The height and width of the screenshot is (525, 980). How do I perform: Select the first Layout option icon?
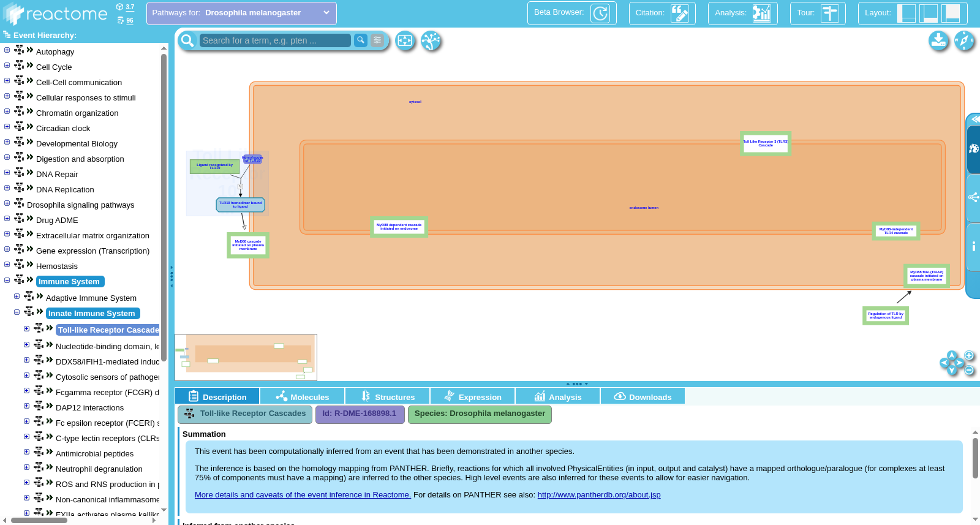coord(906,13)
